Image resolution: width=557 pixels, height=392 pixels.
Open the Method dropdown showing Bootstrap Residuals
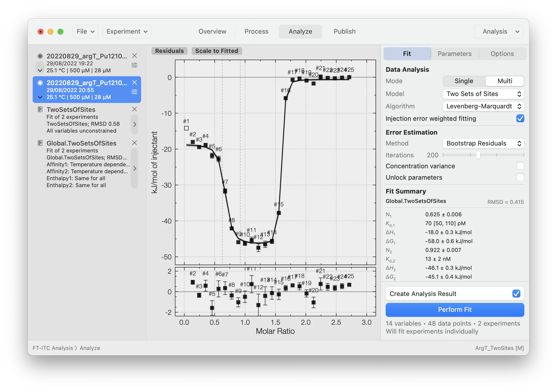point(483,144)
